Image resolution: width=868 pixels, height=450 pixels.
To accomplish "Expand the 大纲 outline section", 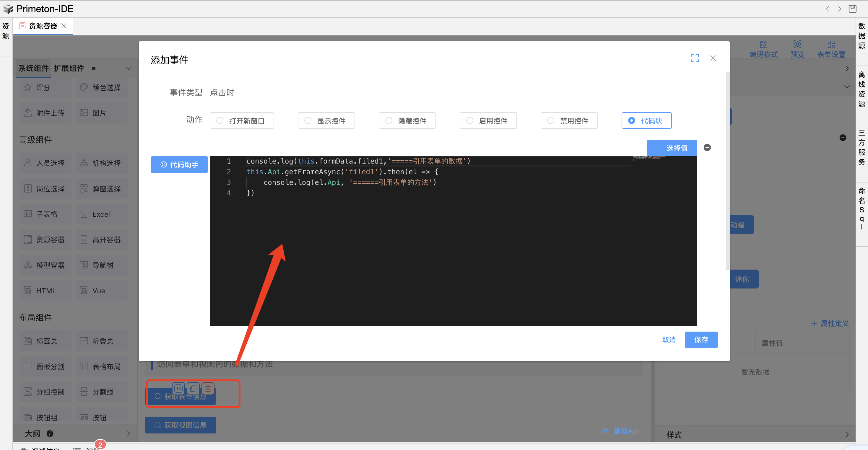I will [129, 433].
